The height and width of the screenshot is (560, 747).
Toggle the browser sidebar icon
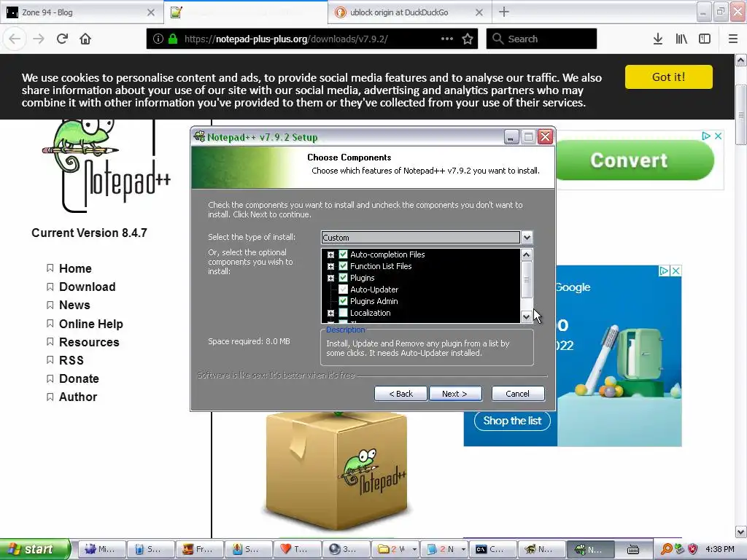click(x=705, y=39)
